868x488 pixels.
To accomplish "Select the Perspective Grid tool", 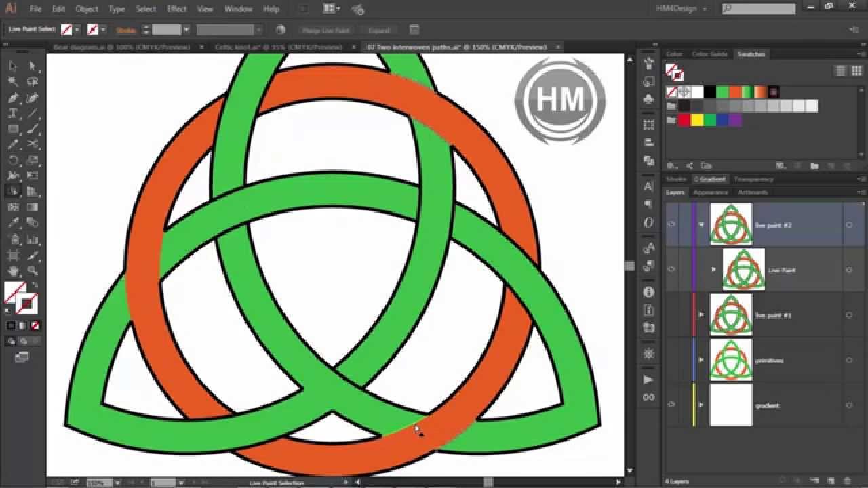I will pyautogui.click(x=32, y=192).
